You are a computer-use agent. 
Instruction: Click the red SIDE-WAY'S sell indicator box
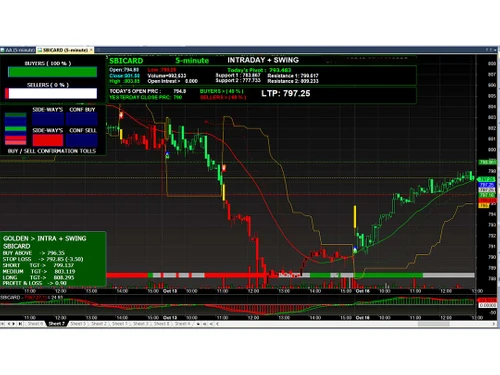point(48,140)
